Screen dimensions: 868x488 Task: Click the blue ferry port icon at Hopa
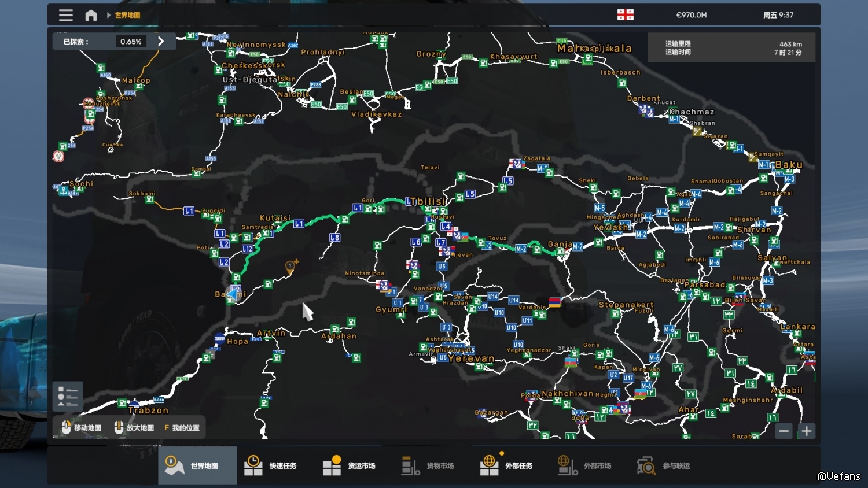pyautogui.click(x=219, y=339)
